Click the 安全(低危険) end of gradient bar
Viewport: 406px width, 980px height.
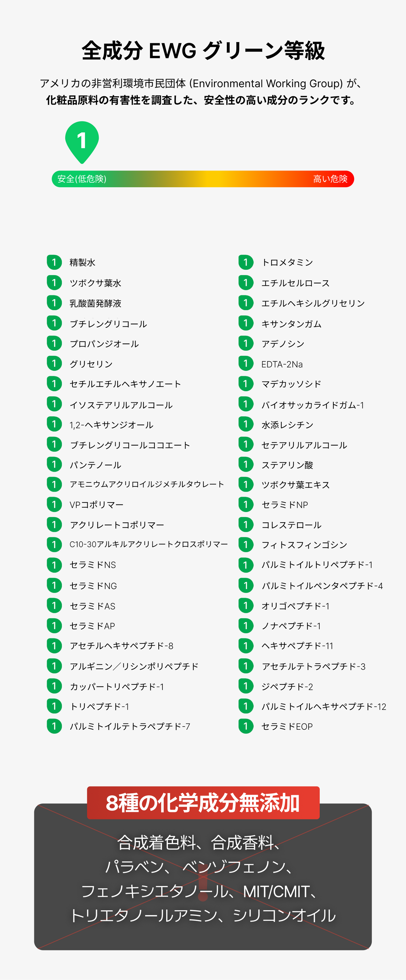[x=81, y=179]
